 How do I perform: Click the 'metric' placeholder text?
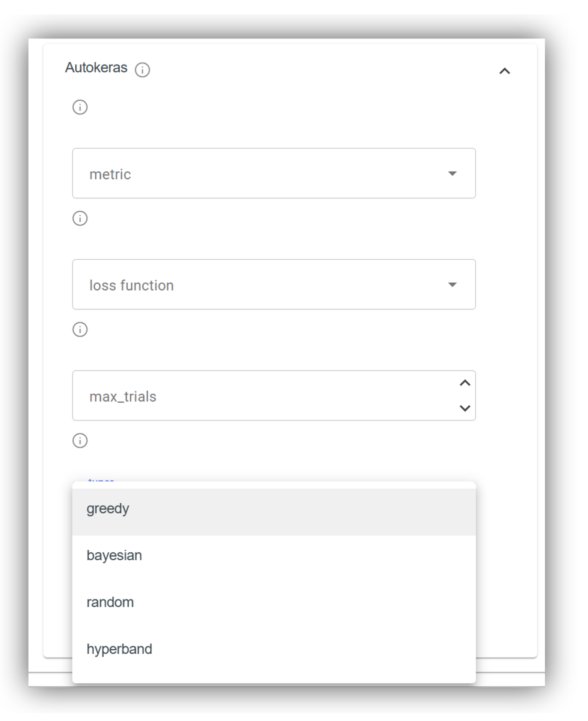click(x=110, y=174)
